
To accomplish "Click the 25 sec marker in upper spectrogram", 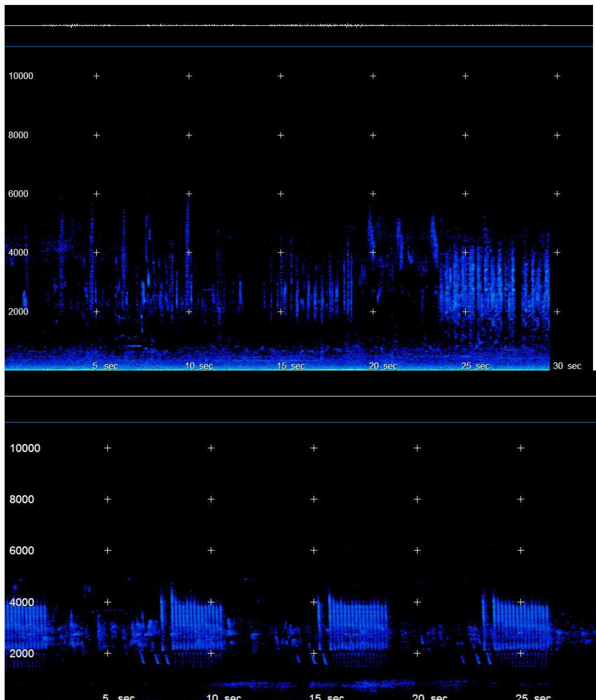I will [x=475, y=366].
